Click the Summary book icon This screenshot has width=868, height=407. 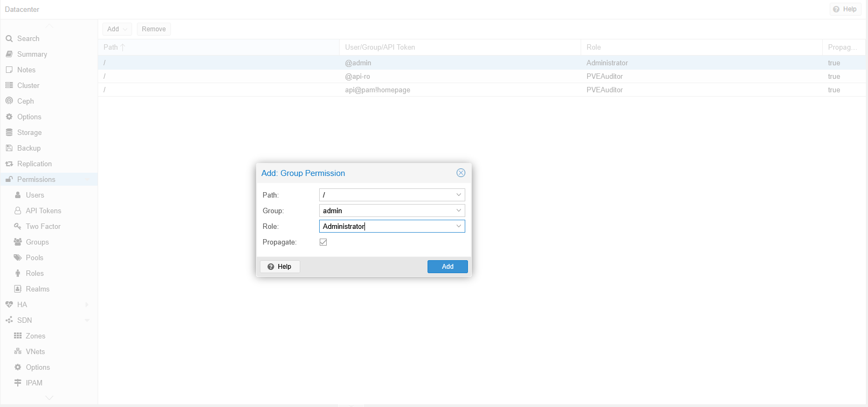9,55
